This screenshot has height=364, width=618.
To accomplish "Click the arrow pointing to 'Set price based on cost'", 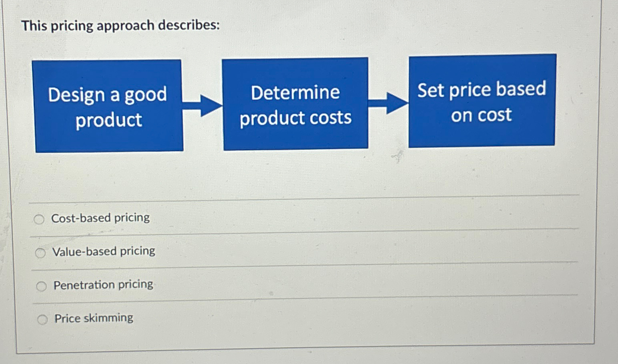I will pyautogui.click(x=387, y=102).
